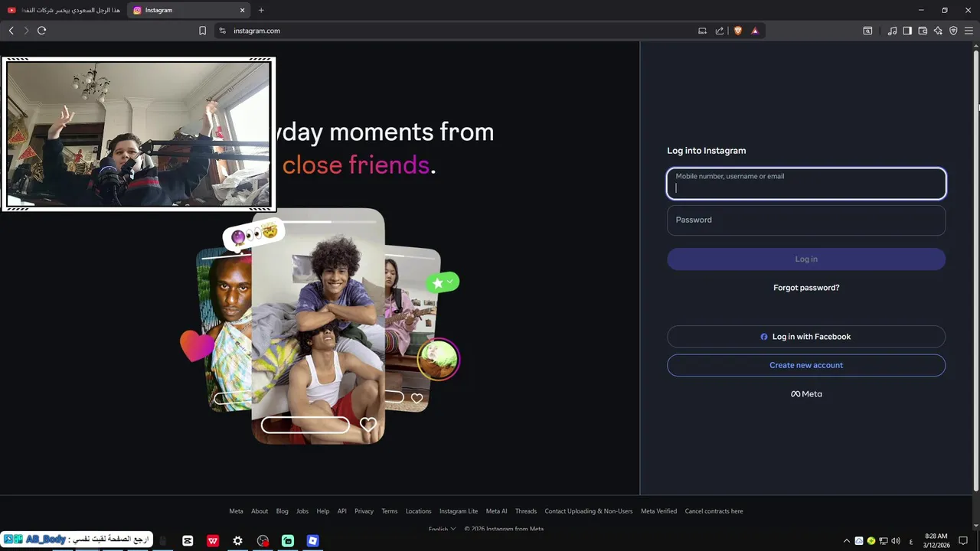Open the Help footer link

tap(323, 511)
